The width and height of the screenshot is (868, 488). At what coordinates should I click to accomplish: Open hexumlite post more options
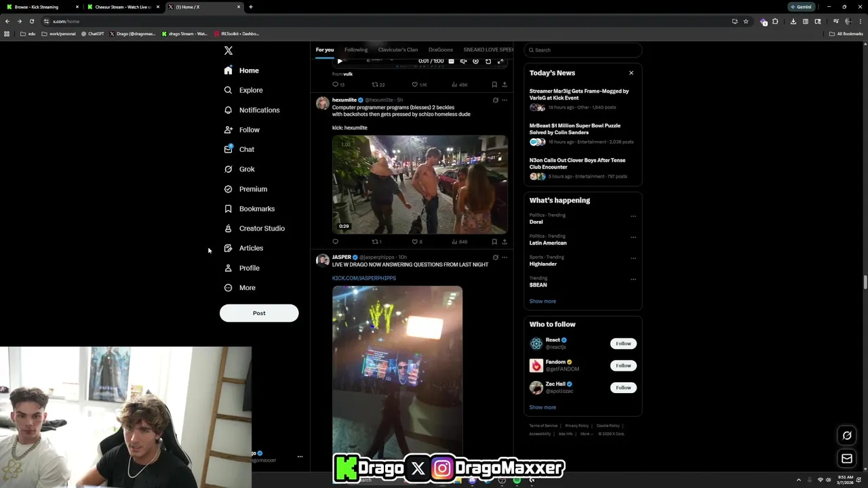click(505, 100)
